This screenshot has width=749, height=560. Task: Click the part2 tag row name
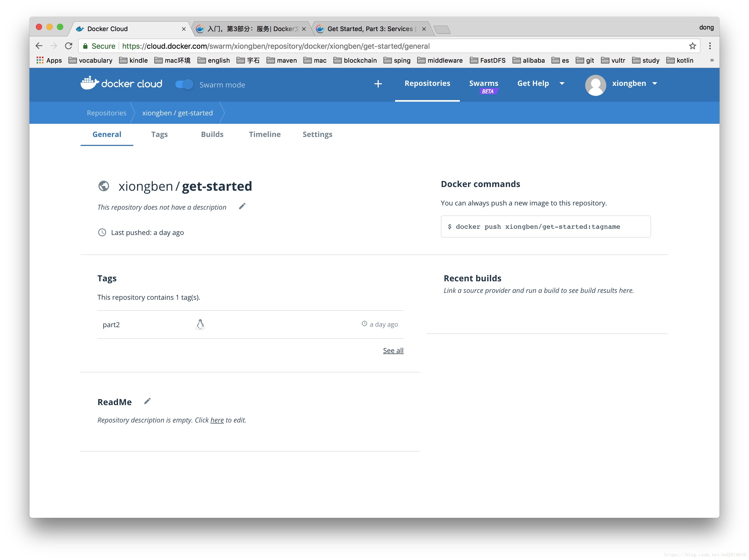tap(111, 325)
